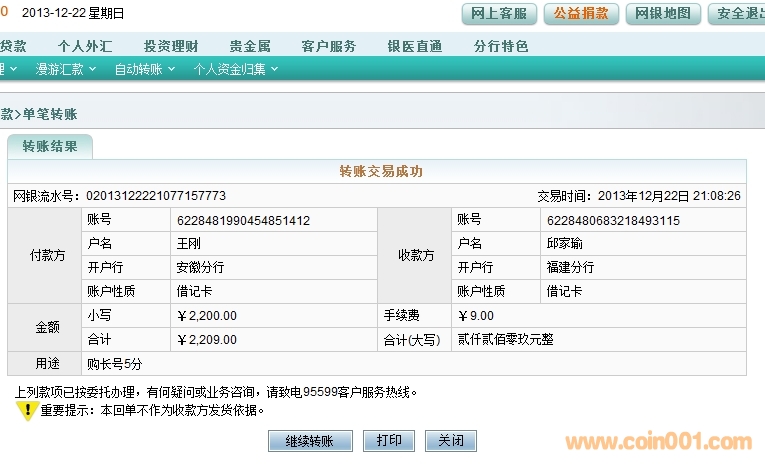Click the yellow warning icon beside 重要提示
The height and width of the screenshot is (469, 765).
(27, 410)
